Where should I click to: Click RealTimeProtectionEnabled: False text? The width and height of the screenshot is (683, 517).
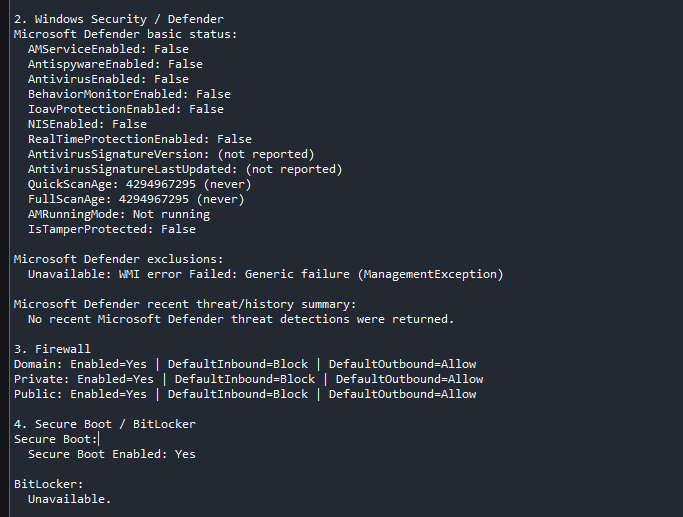click(x=139, y=139)
